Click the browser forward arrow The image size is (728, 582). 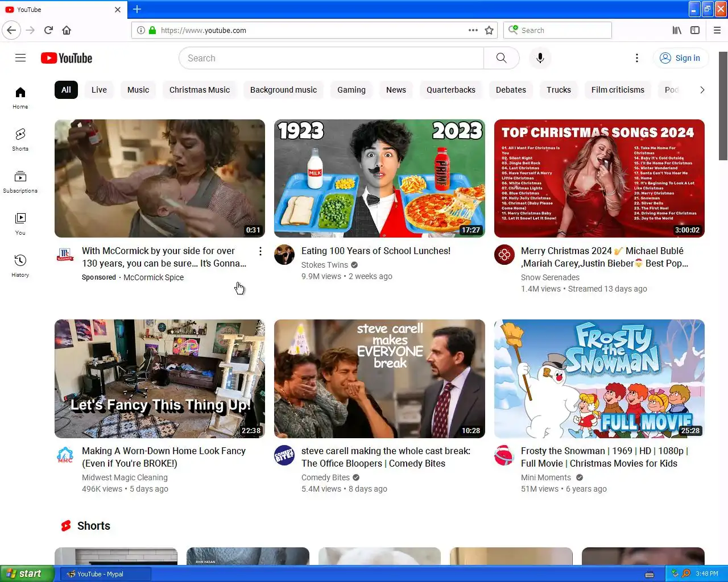pyautogui.click(x=31, y=30)
